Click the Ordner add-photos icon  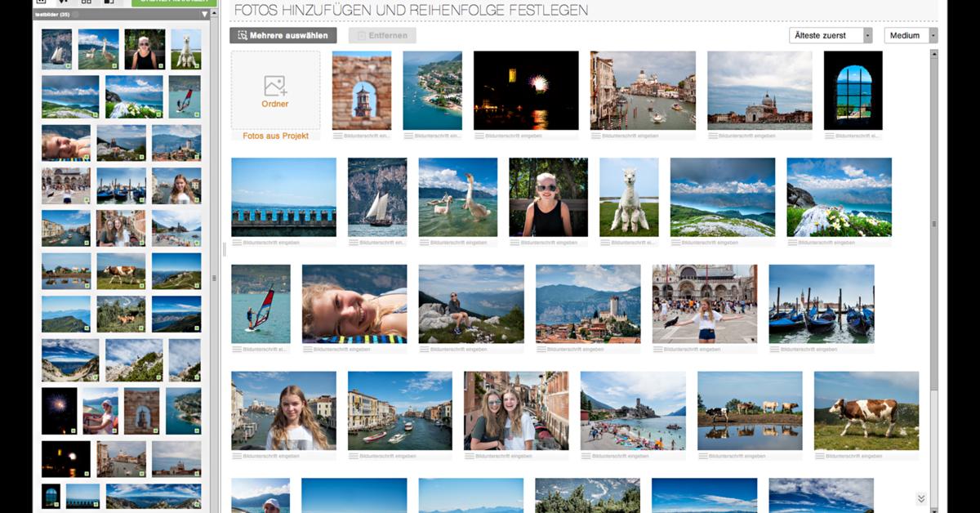click(275, 86)
